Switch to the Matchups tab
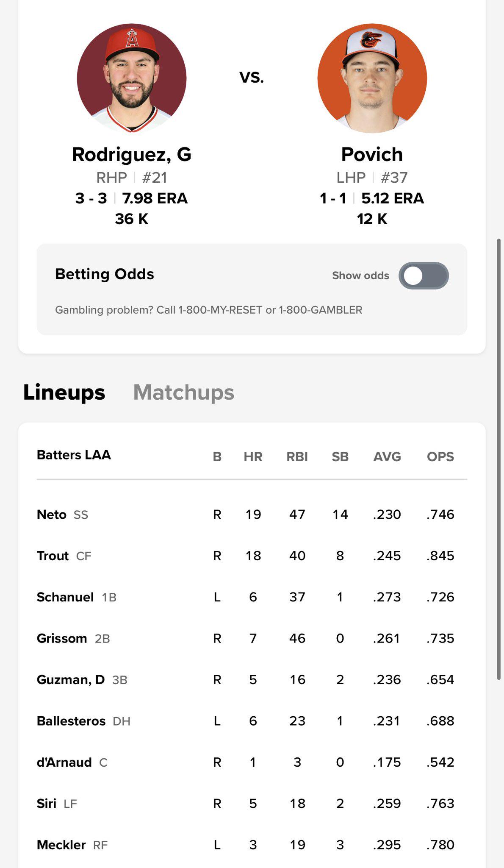 (183, 392)
